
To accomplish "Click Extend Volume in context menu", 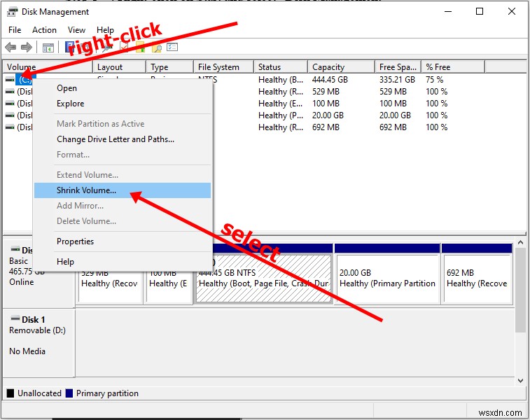I will (123, 175).
